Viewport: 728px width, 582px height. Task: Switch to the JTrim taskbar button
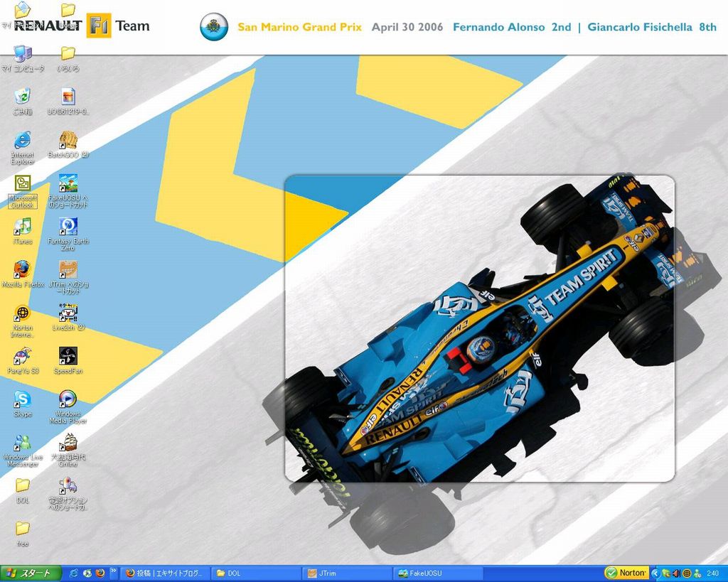point(348,573)
